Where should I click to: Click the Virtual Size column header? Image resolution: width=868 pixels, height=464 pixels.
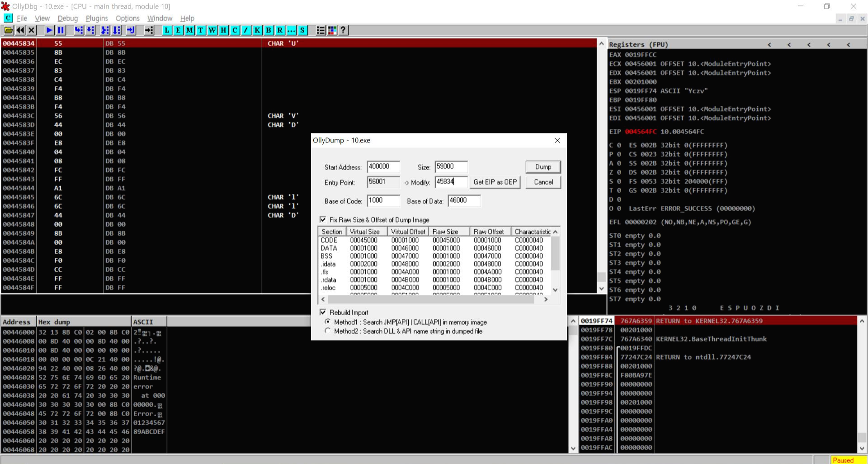click(367, 232)
